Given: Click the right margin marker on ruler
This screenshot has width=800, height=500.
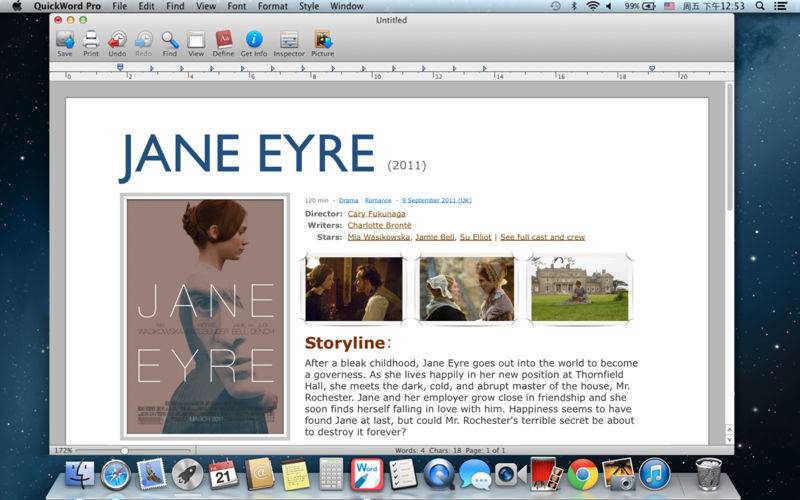Looking at the screenshot, I should (x=652, y=68).
